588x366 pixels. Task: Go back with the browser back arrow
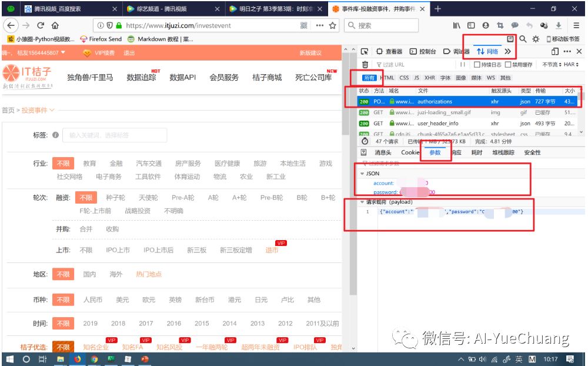(x=11, y=25)
